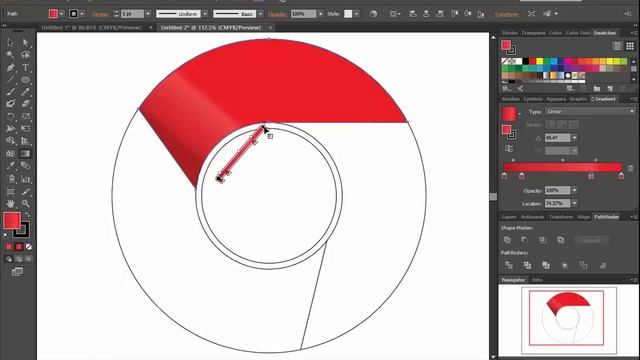Screen dimensions: 640x360
Task: Select the Eyedropper tool
Action: coord(11,166)
